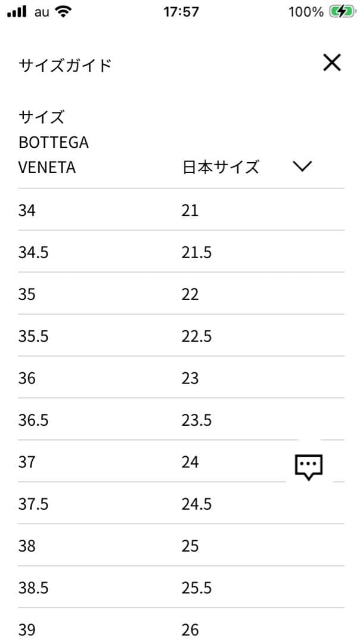Close the サイズガイド size guide
The height and width of the screenshot is (644, 363).
tap(333, 63)
